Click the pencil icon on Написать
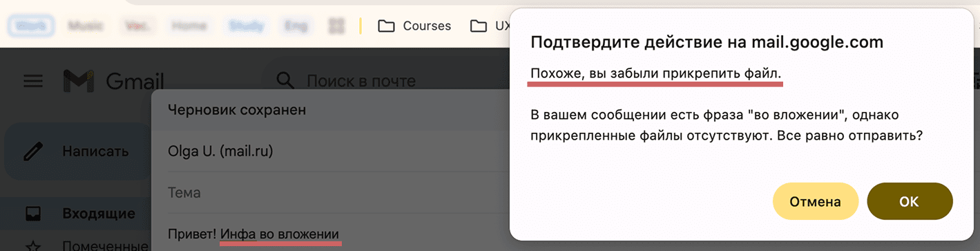The height and width of the screenshot is (251, 980). (33, 151)
